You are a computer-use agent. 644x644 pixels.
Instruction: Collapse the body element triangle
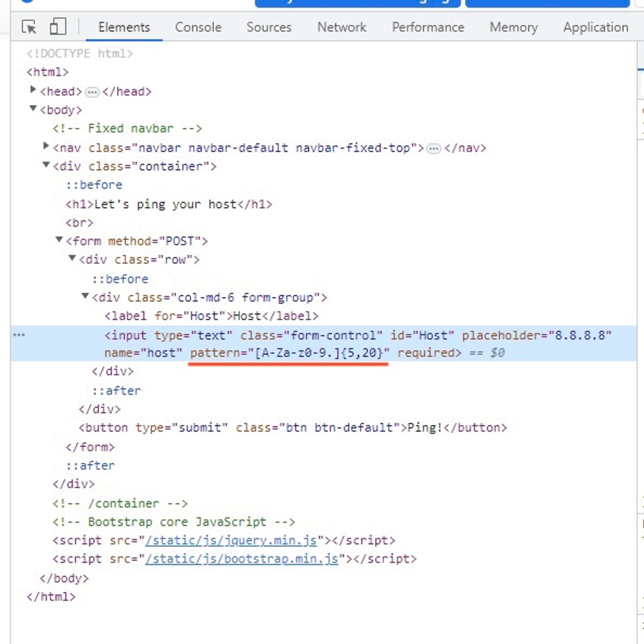(33, 108)
